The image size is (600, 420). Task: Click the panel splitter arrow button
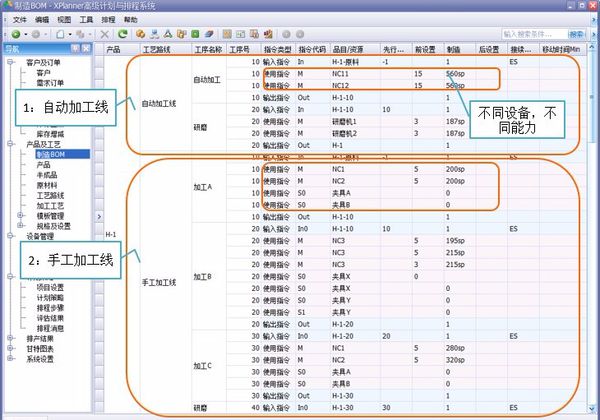point(99,217)
